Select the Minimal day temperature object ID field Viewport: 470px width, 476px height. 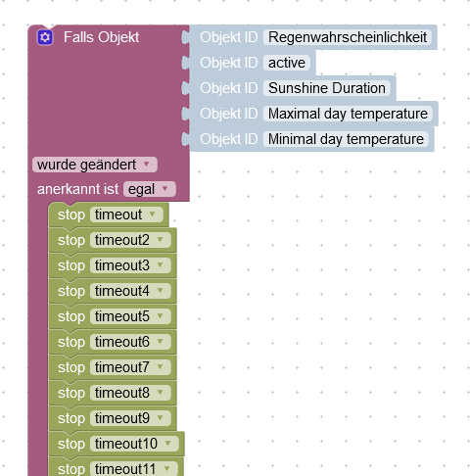coord(346,139)
